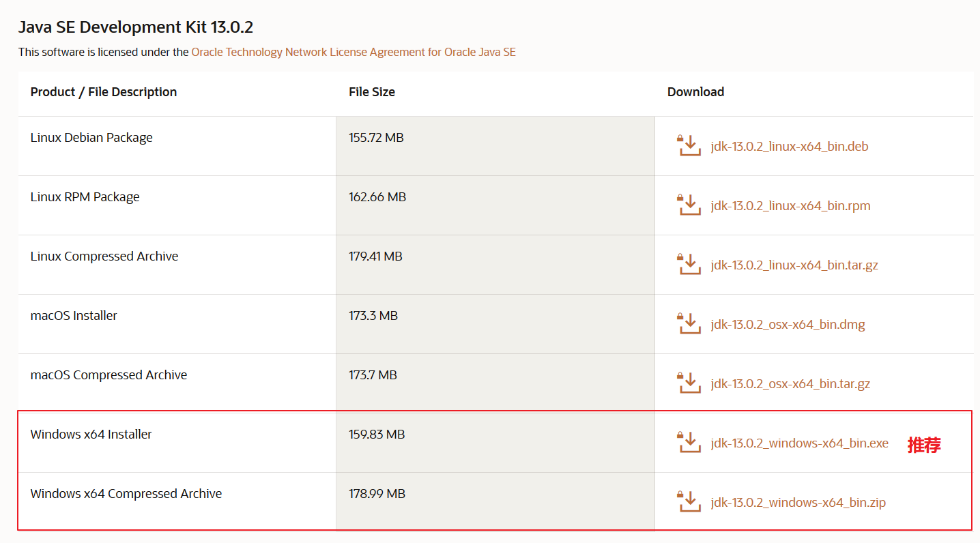Click download icon for windows-x64_bin.exe

click(689, 442)
